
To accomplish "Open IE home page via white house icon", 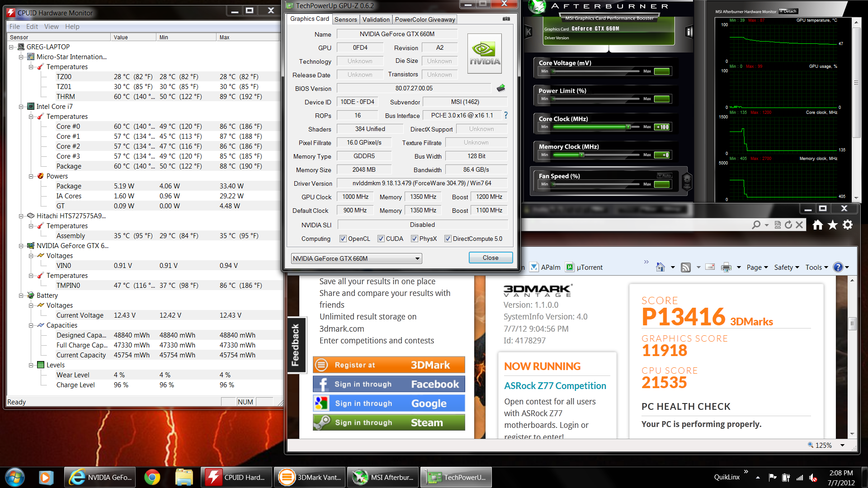I will pyautogui.click(x=817, y=225).
